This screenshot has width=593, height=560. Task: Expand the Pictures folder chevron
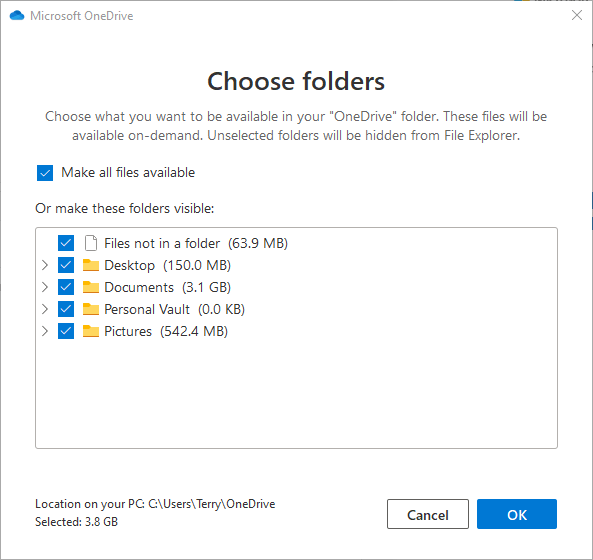[x=45, y=331]
